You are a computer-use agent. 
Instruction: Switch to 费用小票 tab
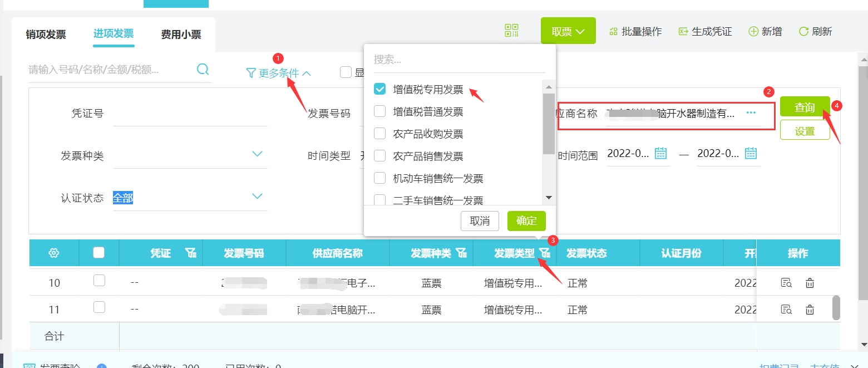click(181, 35)
